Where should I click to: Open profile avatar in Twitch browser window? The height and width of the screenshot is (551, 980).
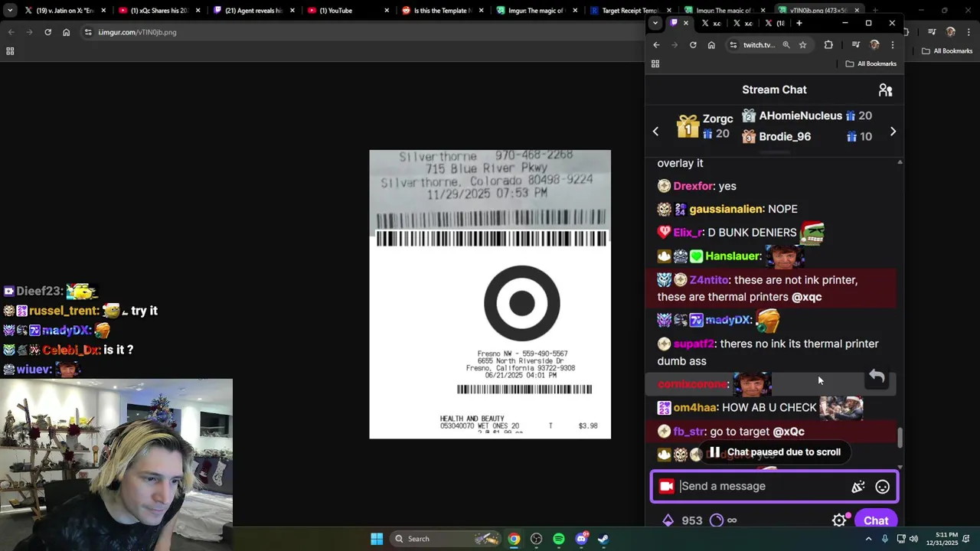click(x=874, y=45)
